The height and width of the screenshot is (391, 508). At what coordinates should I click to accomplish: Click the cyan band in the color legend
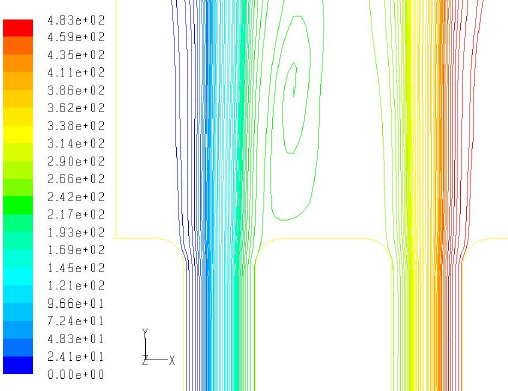tap(18, 276)
